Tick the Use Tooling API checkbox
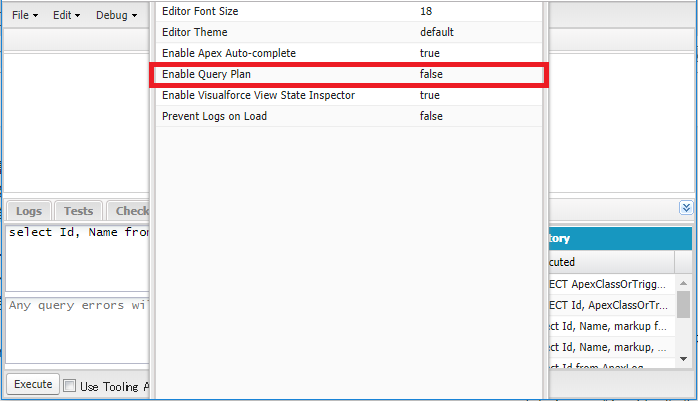 69,385
